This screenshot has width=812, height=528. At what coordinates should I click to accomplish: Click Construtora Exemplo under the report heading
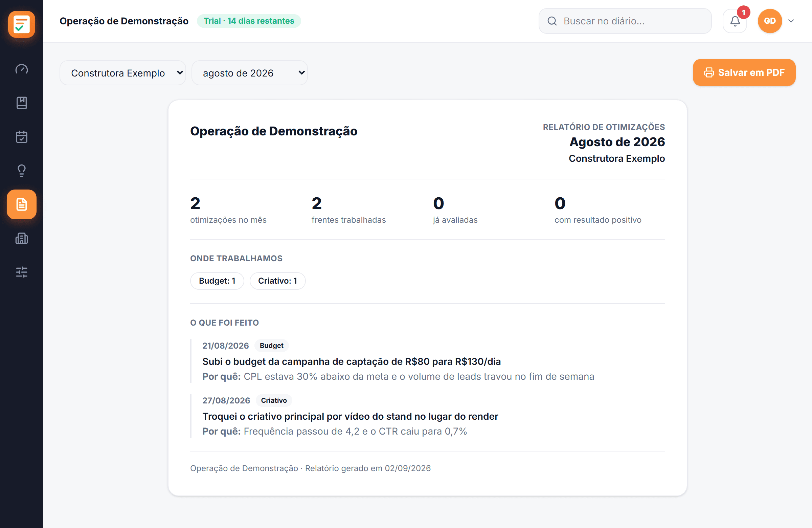(616, 158)
